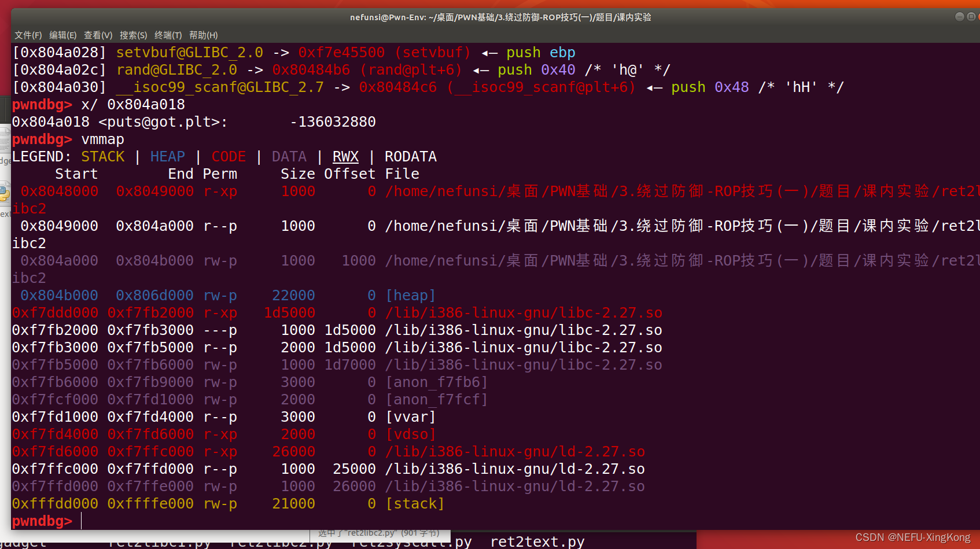Click the [anon_f7fcf] mapping entry
980x549 pixels.
pyautogui.click(x=437, y=400)
